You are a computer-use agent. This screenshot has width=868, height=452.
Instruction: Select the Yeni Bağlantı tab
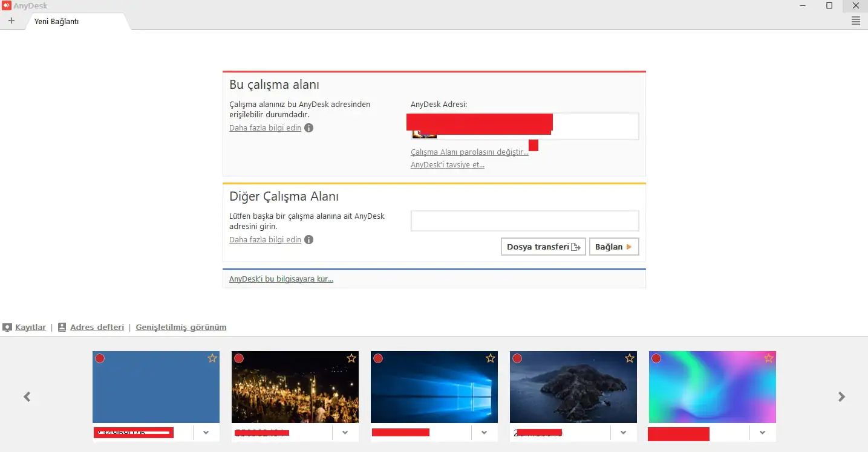pyautogui.click(x=57, y=22)
